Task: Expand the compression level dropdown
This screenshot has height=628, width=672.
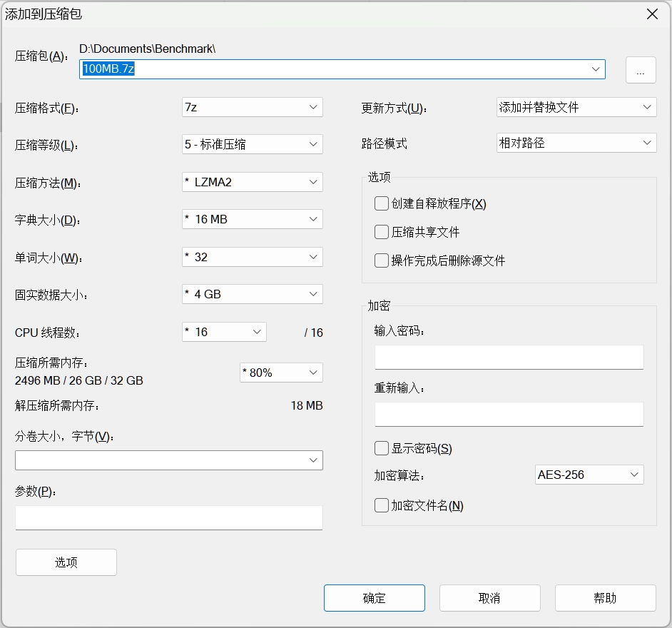Action: pos(252,144)
